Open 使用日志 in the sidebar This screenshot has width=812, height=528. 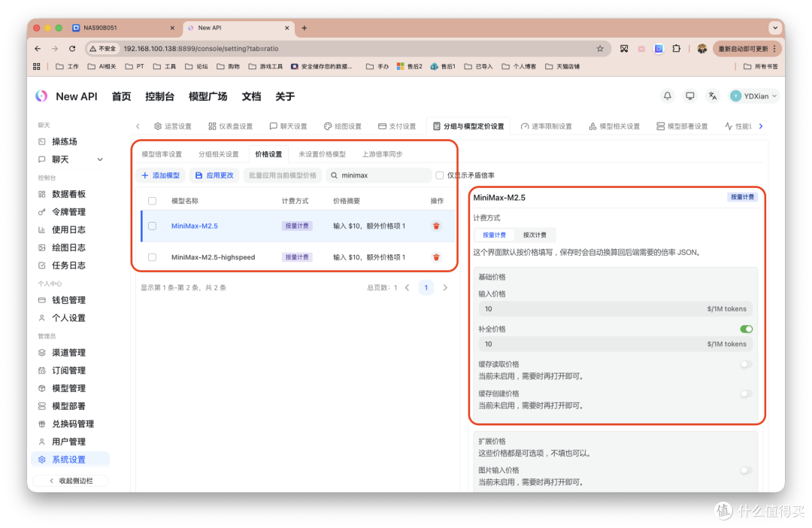tap(71, 229)
